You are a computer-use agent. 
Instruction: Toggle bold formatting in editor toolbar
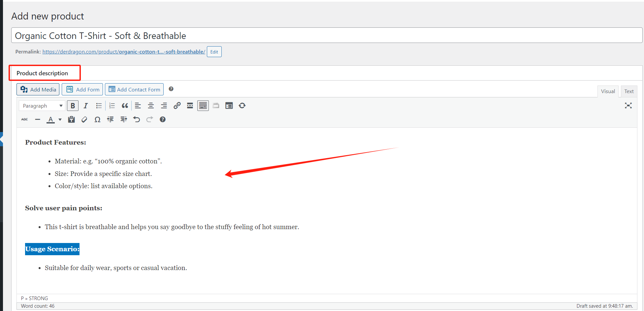pyautogui.click(x=73, y=106)
